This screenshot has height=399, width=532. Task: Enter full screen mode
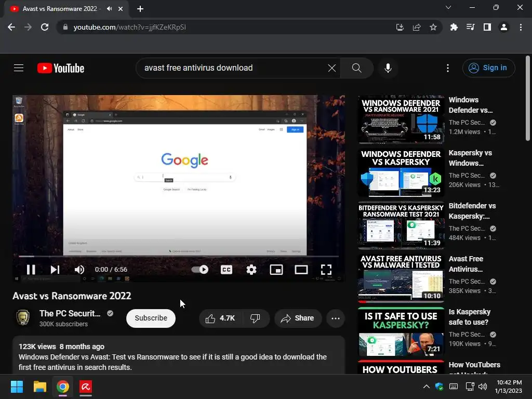[x=326, y=270]
